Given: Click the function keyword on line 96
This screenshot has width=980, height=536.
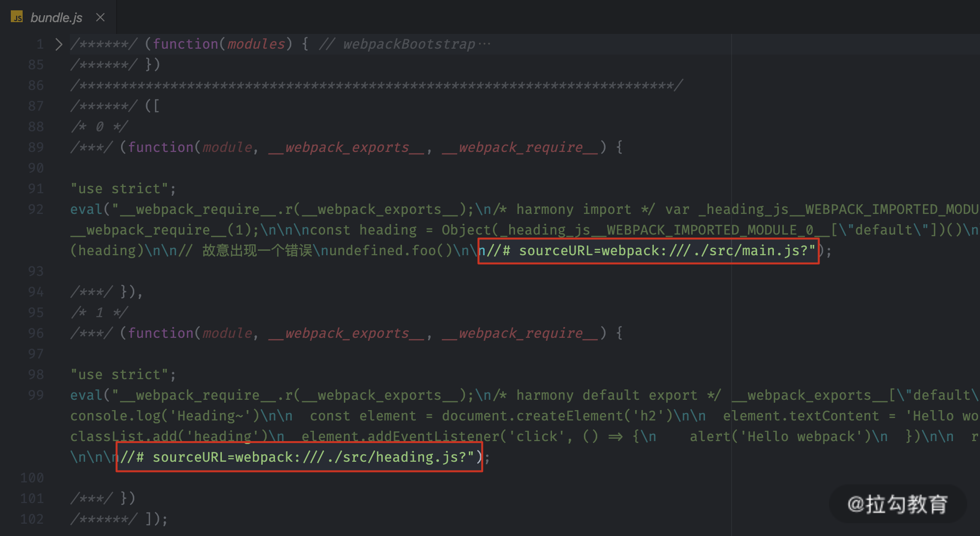Looking at the screenshot, I should (160, 333).
